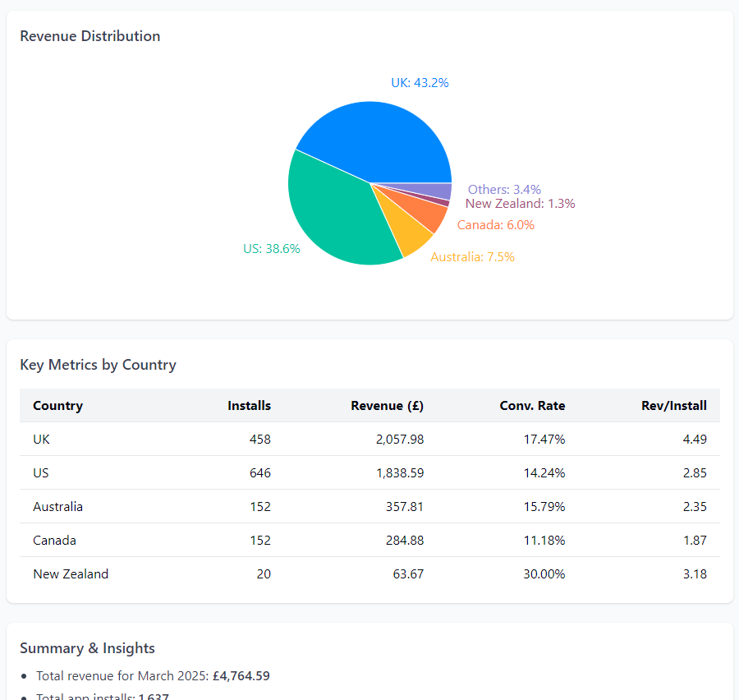The image size is (739, 700).
Task: Click Canada revenue 284.88
Action: coord(405,541)
